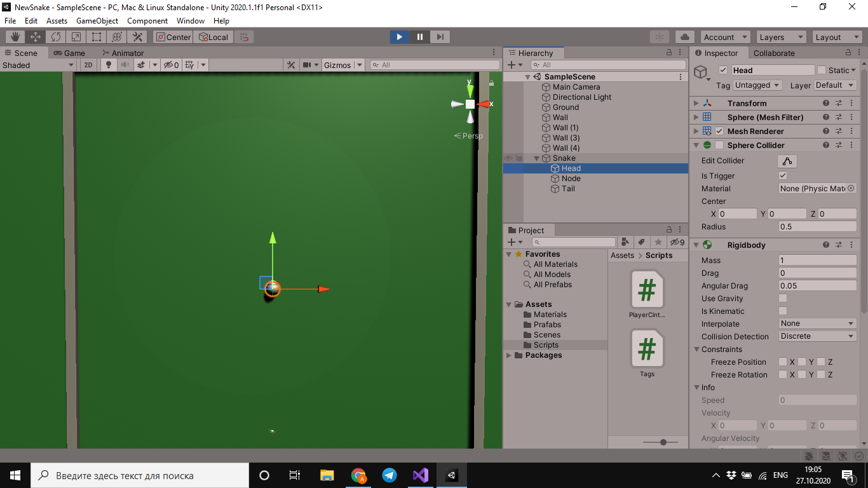Image resolution: width=868 pixels, height=488 pixels.
Task: Select PlayerController script asset
Action: coord(647,294)
